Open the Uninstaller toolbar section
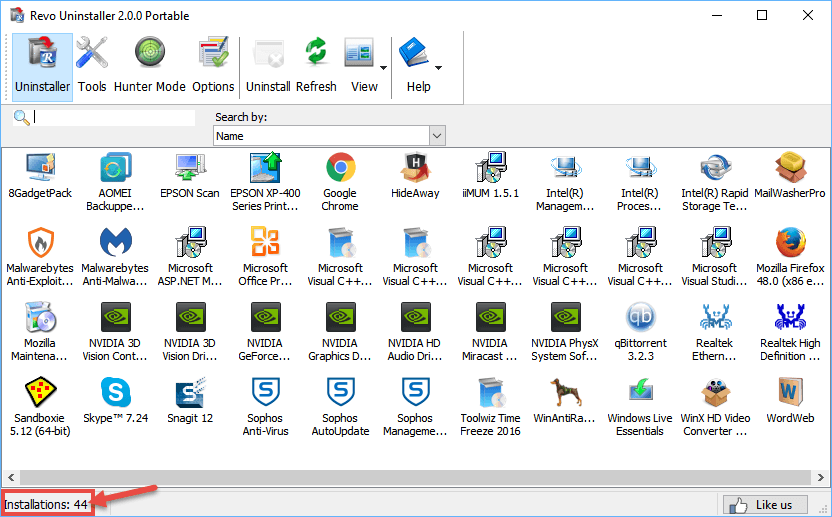Image resolution: width=832 pixels, height=517 pixels. click(42, 67)
